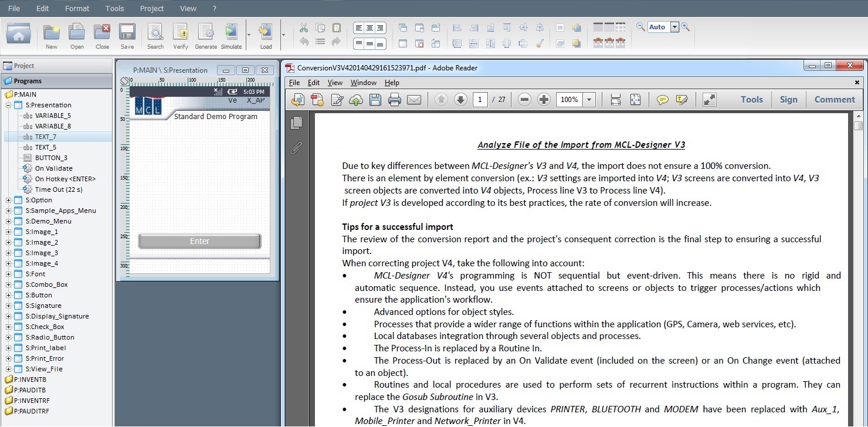Click the Attachments paperclip icon

pyautogui.click(x=297, y=148)
